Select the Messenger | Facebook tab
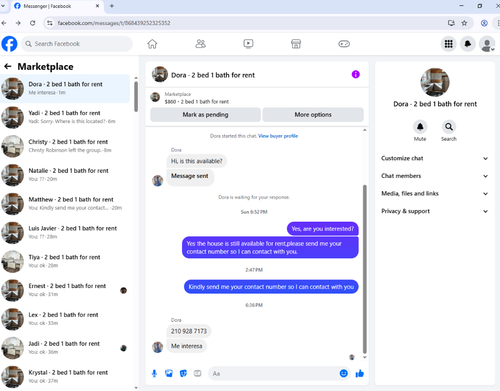The height and width of the screenshot is (391, 500). [57, 6]
